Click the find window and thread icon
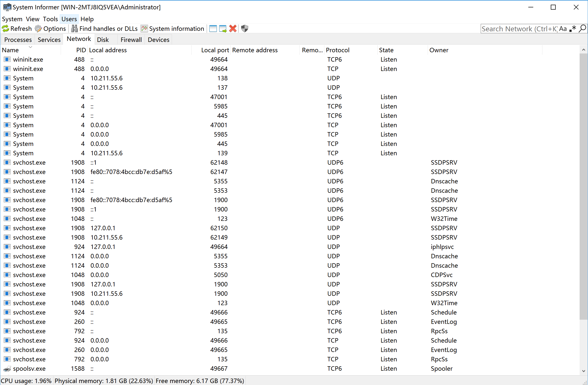 (223, 29)
